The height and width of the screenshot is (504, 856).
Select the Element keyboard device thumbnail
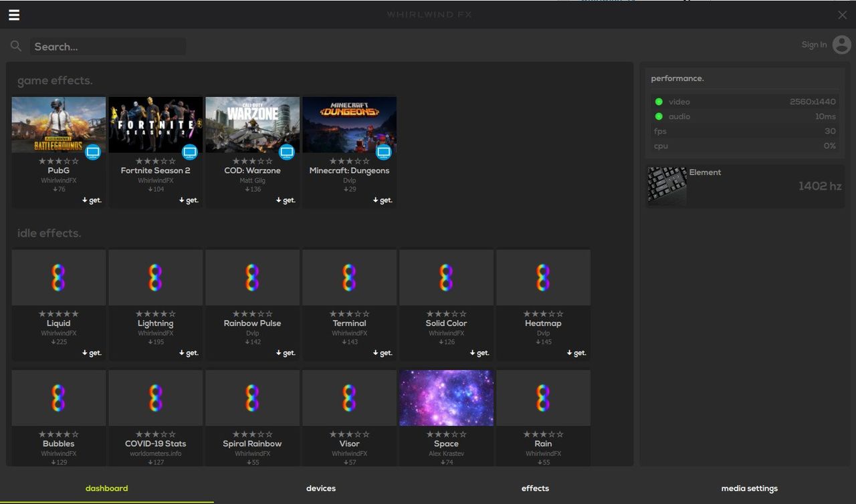tap(667, 185)
